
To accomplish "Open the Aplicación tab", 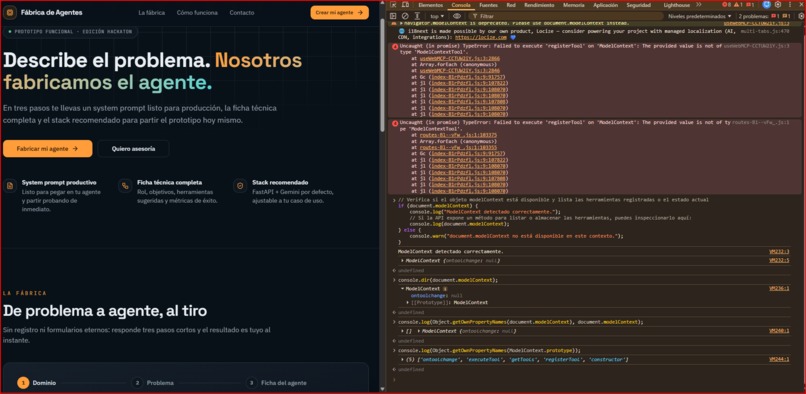I will point(606,5).
